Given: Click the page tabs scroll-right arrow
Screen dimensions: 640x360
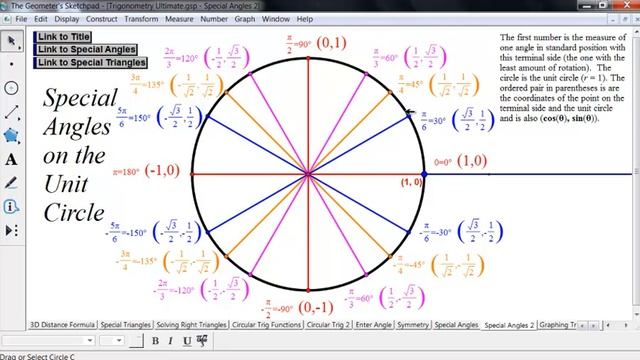Looking at the screenshot, I should click(593, 325).
